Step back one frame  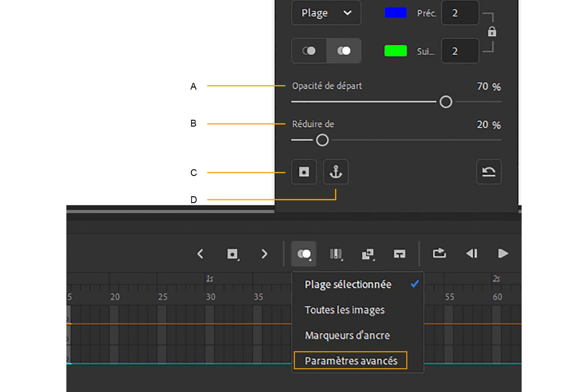pyautogui.click(x=471, y=253)
